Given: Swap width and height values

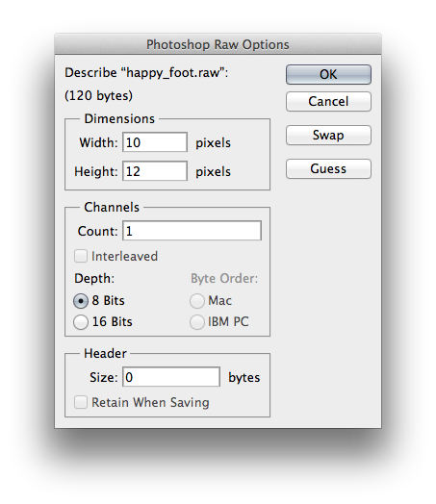Looking at the screenshot, I should tap(328, 135).
